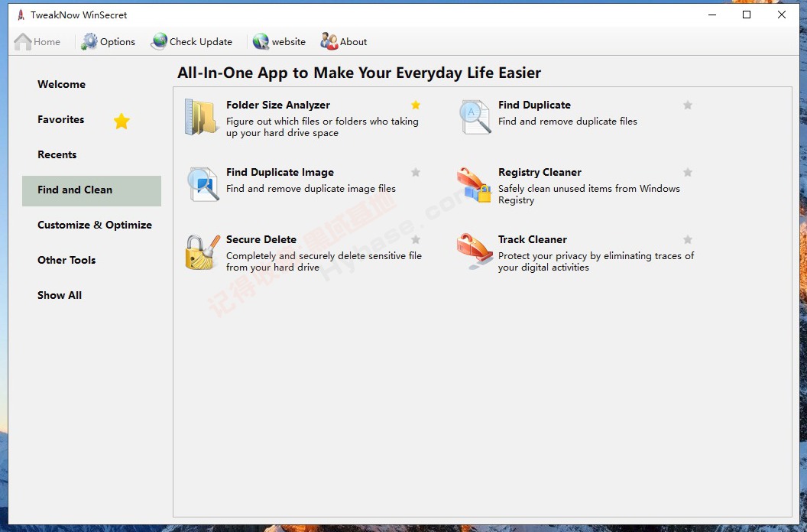807x532 pixels.
Task: Toggle favorite star for Registry Cleaner
Action: pyautogui.click(x=688, y=173)
